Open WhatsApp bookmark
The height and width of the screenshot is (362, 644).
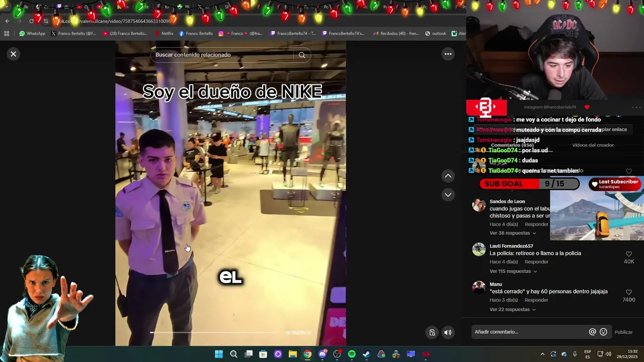coord(32,34)
